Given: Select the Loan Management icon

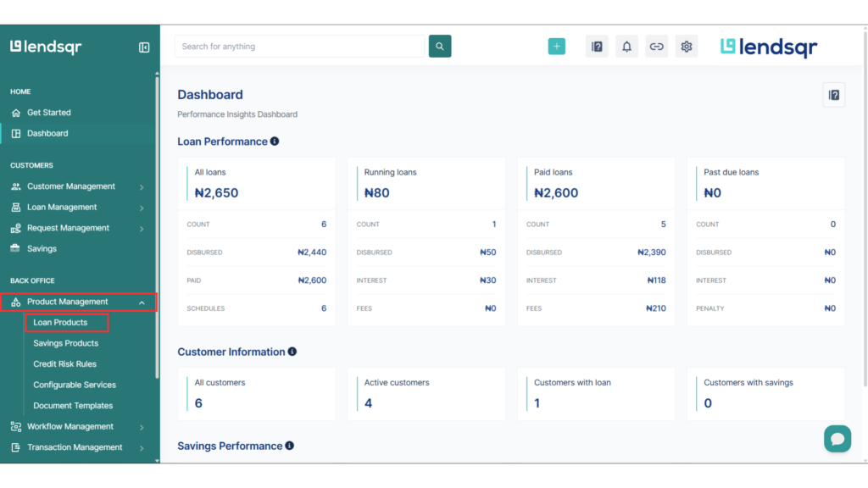Looking at the screenshot, I should (x=18, y=207).
